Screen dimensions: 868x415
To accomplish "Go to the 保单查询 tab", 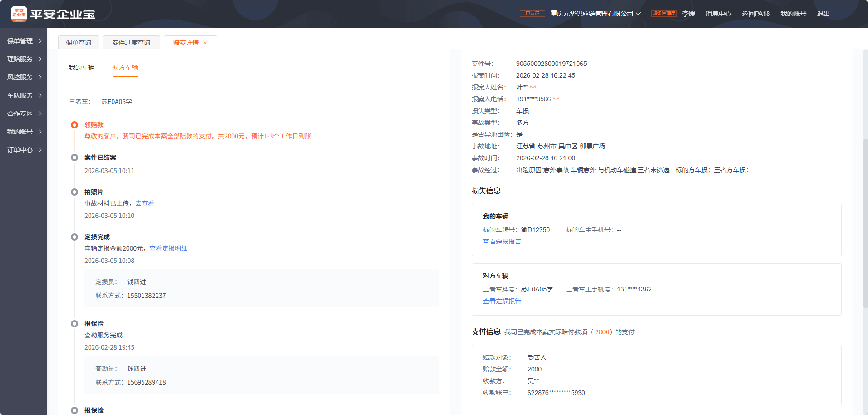I will (79, 43).
